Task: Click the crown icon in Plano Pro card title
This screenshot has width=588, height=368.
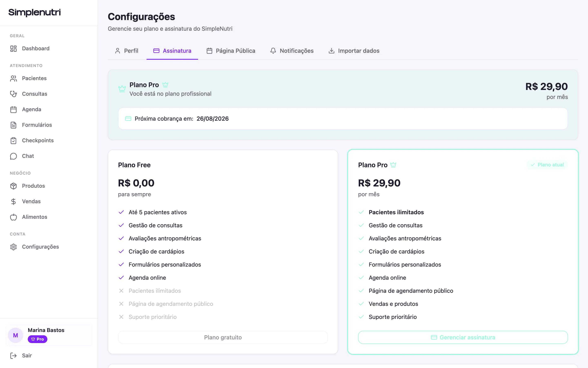Action: pos(393,165)
